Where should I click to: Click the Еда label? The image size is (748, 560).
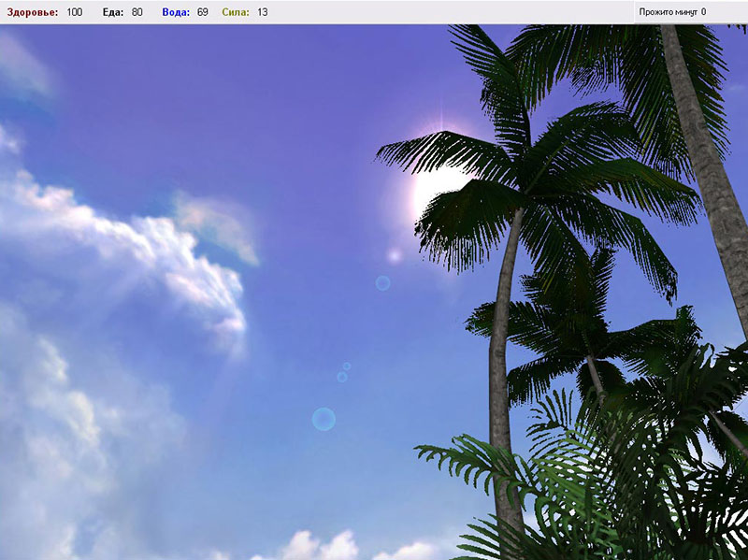pos(113,12)
